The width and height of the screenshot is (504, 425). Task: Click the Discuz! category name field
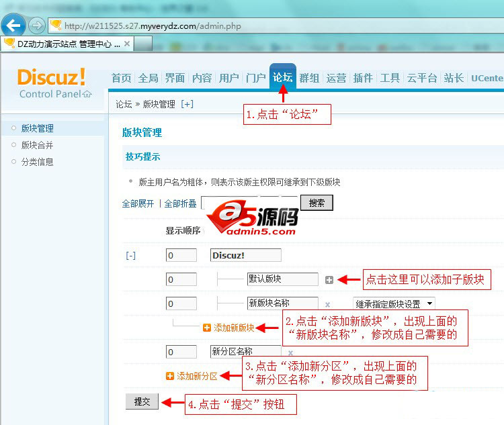(x=246, y=255)
